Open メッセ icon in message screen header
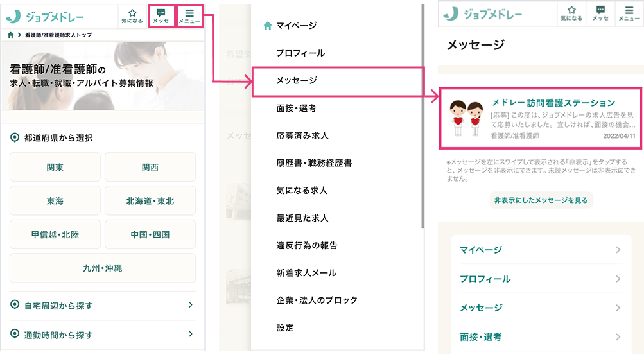644x357 pixels. (x=600, y=13)
